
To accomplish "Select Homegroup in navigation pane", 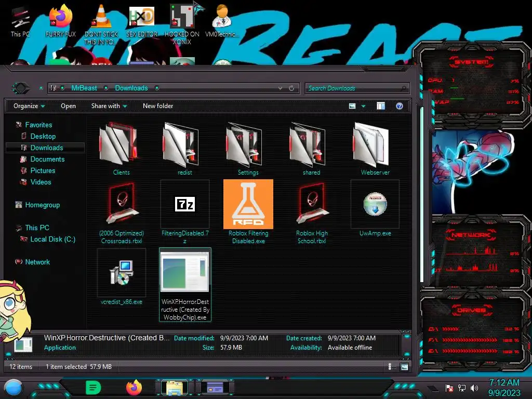I will 42,205.
